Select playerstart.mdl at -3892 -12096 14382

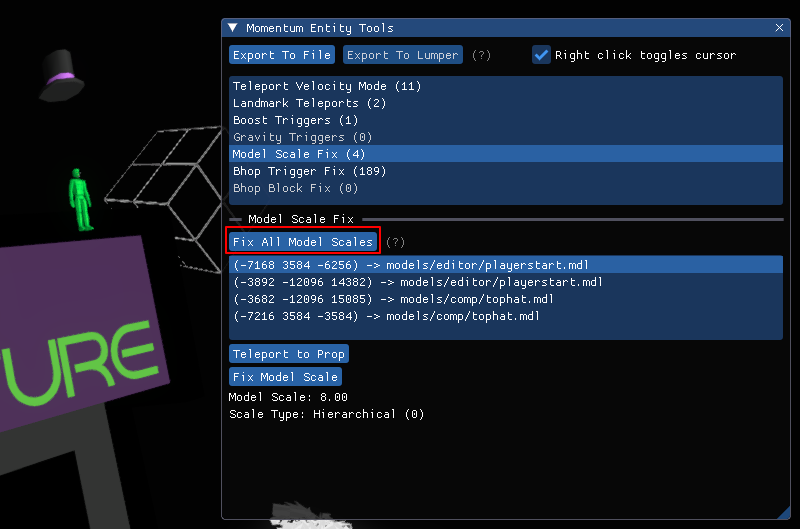pyautogui.click(x=417, y=282)
